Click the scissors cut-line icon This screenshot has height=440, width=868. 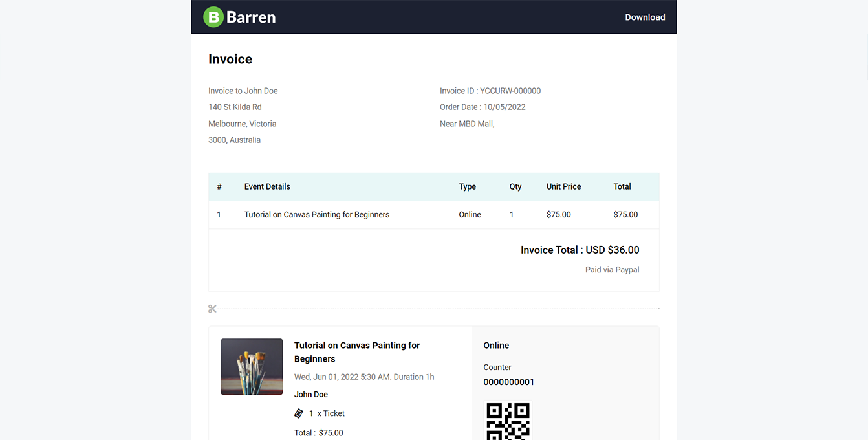(x=212, y=309)
